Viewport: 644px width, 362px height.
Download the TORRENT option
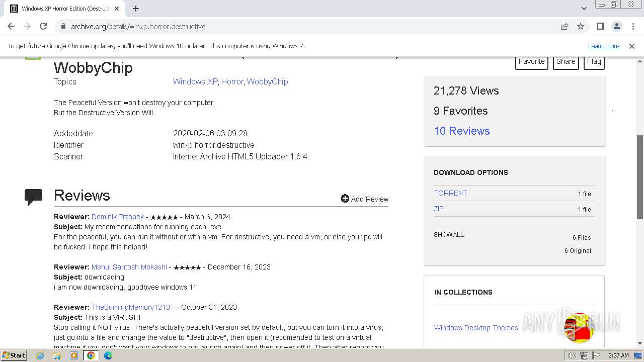tap(450, 193)
